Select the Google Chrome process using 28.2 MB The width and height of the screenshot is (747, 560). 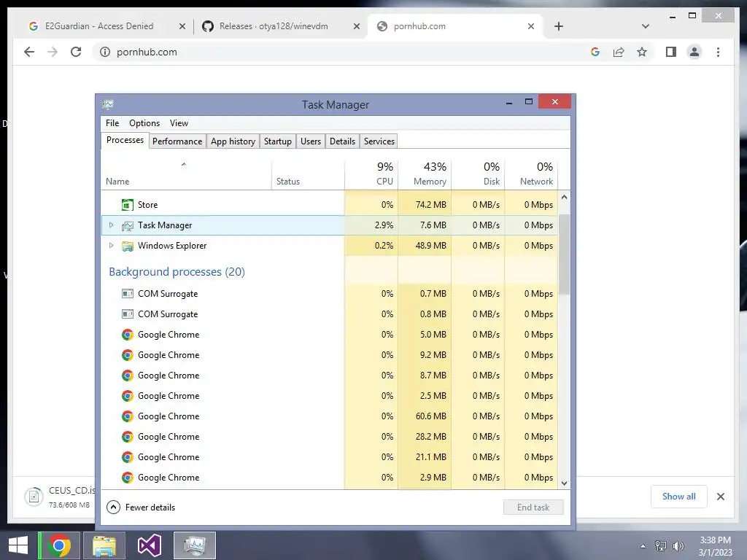pos(329,437)
